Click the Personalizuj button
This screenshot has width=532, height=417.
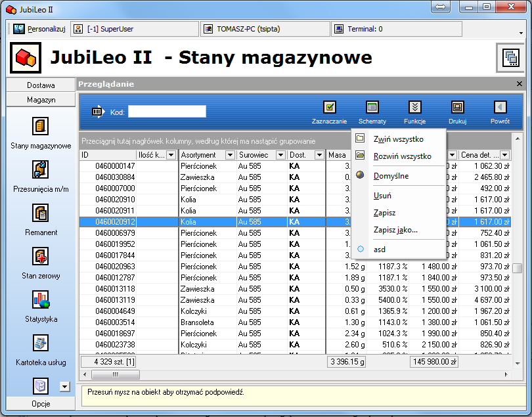39,29
